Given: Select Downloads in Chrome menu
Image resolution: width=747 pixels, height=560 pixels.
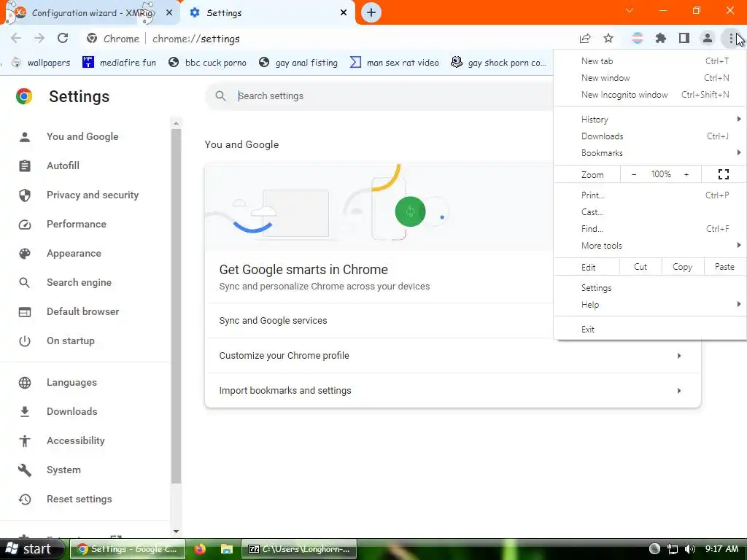Looking at the screenshot, I should (650, 136).
